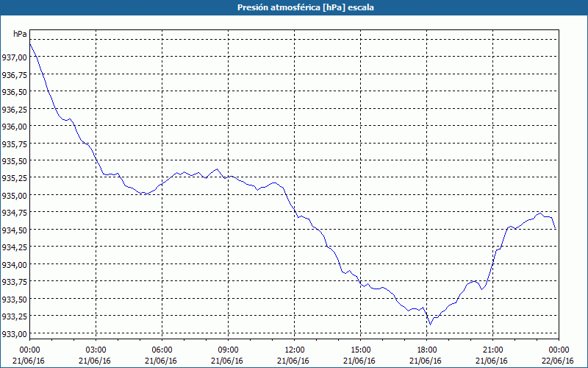This screenshot has width=588, height=368.
Task: Click the 933,75 y-axis value
Action: 14,282
